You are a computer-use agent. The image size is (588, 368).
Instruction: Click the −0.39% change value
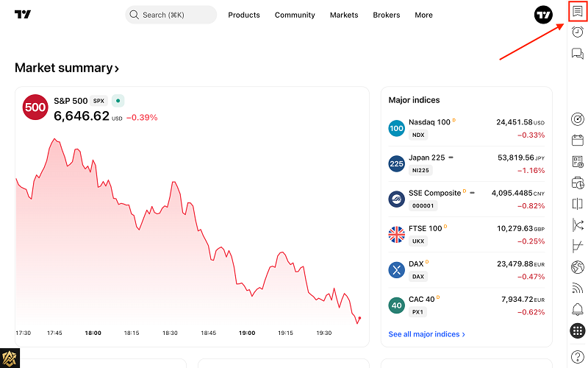pos(142,118)
